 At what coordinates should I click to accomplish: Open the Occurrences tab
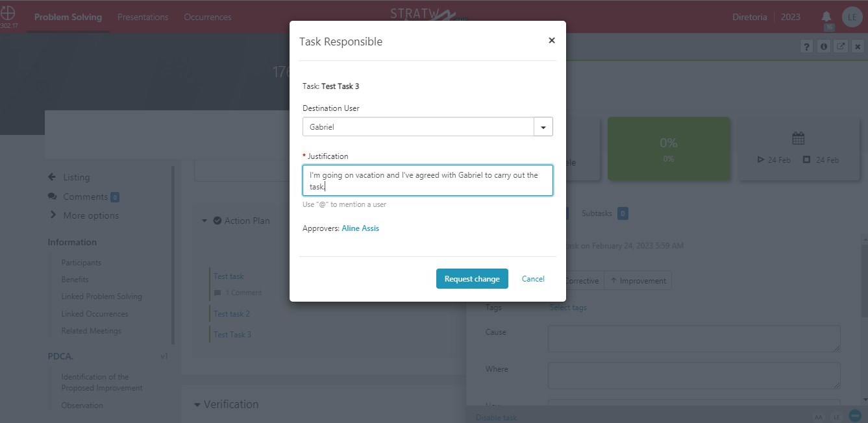[208, 18]
